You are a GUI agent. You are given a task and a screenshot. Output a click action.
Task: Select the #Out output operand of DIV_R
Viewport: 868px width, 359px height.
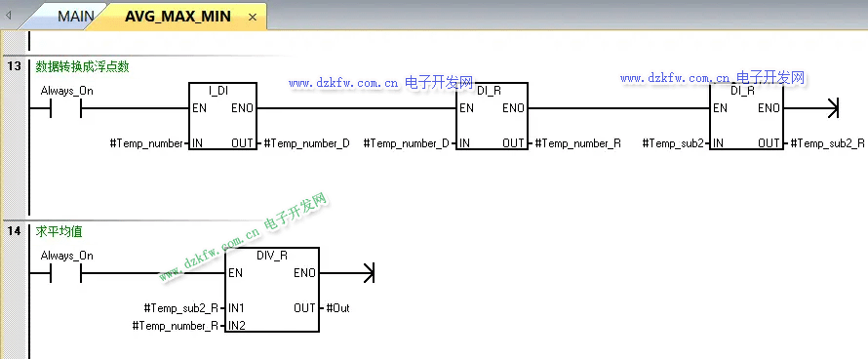pos(337,308)
